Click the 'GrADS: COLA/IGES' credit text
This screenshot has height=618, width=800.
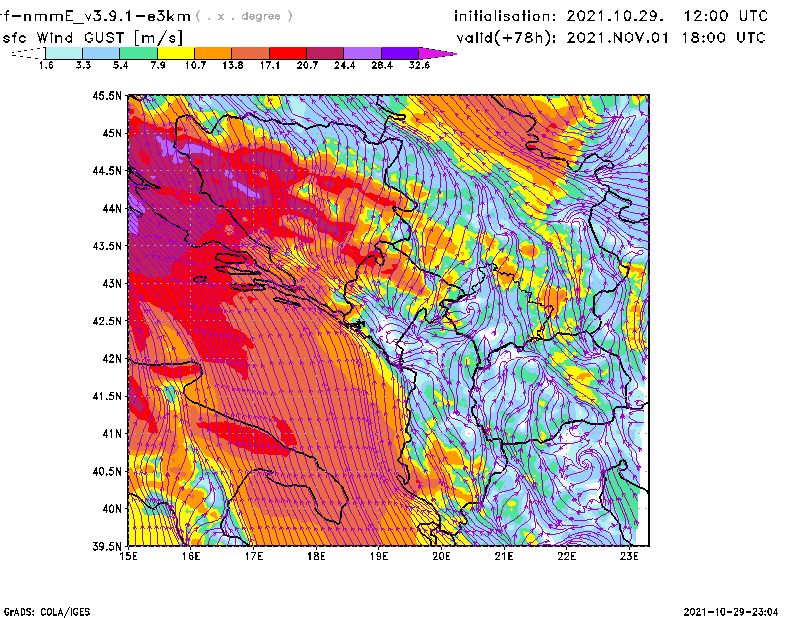tap(47, 612)
